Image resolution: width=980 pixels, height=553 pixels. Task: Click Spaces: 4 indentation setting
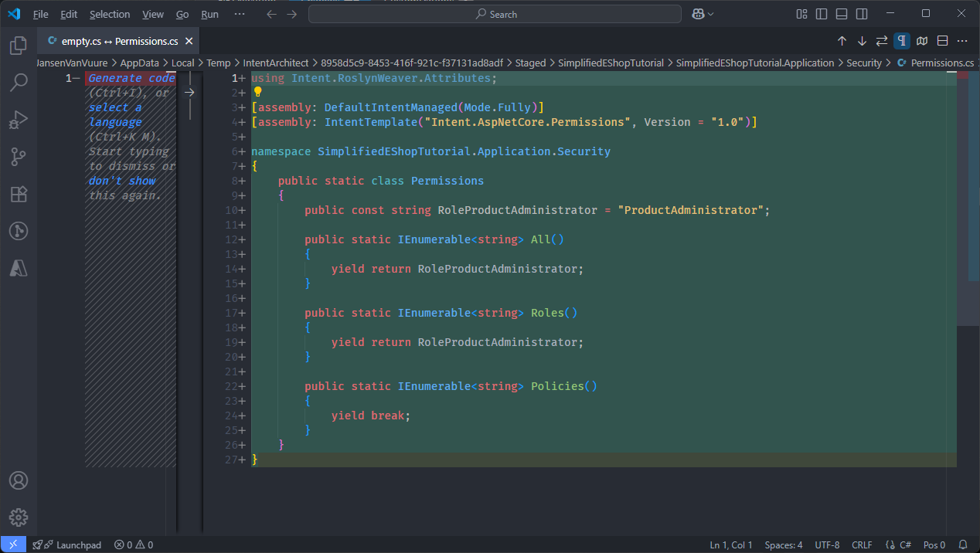[x=784, y=545]
